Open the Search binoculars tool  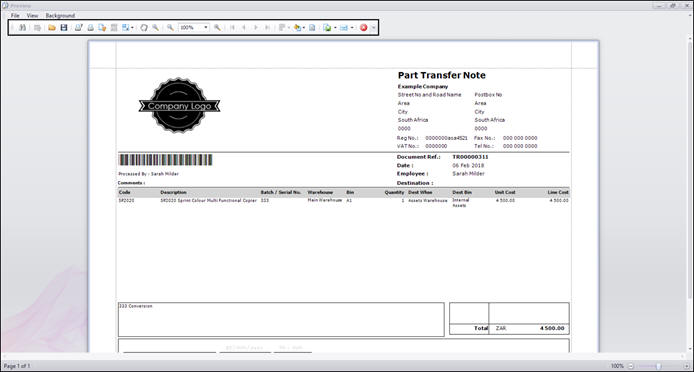tap(22, 27)
